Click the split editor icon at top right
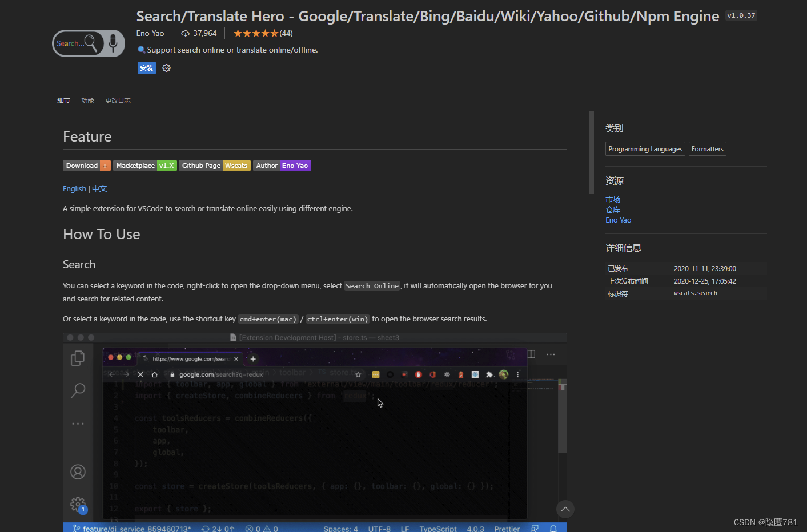 [531, 354]
